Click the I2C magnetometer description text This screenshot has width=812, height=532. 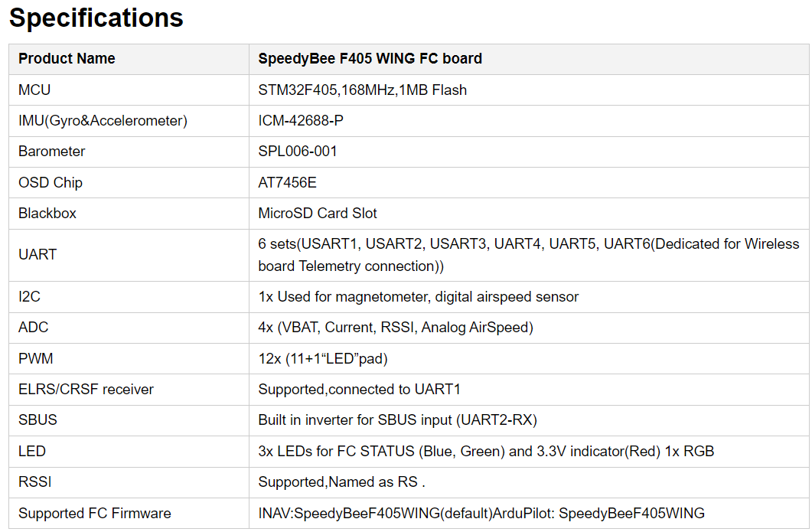click(419, 297)
